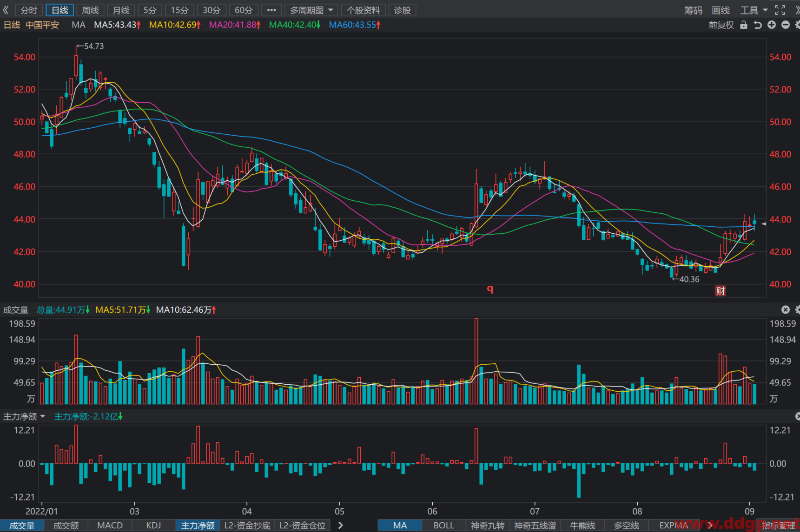The height and width of the screenshot is (532, 800).
Task: Click the chart lock icon
Action: coord(744,25)
